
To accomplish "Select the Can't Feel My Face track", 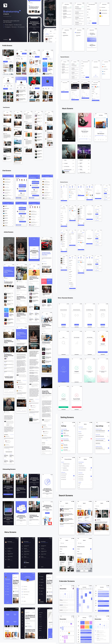I will click(68, 166).
